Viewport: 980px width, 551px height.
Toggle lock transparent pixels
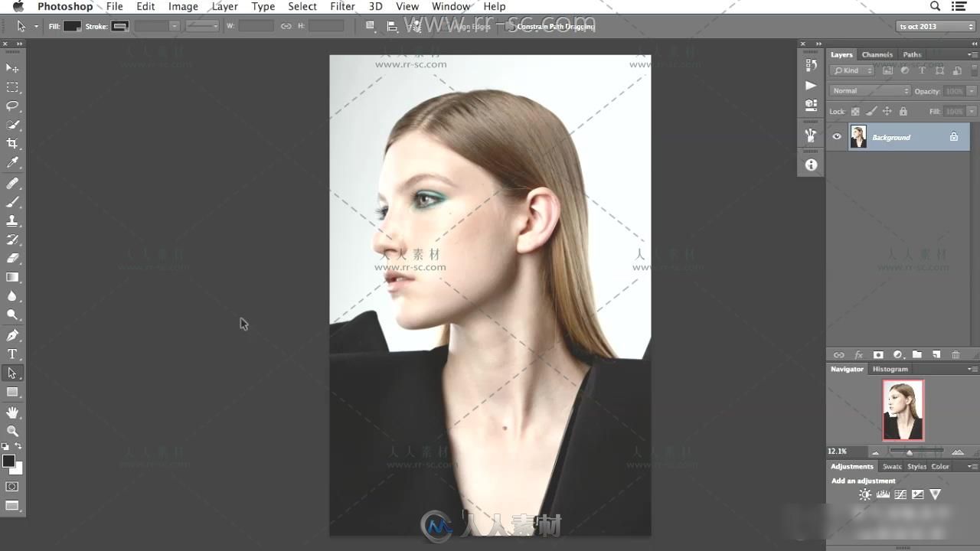855,112
